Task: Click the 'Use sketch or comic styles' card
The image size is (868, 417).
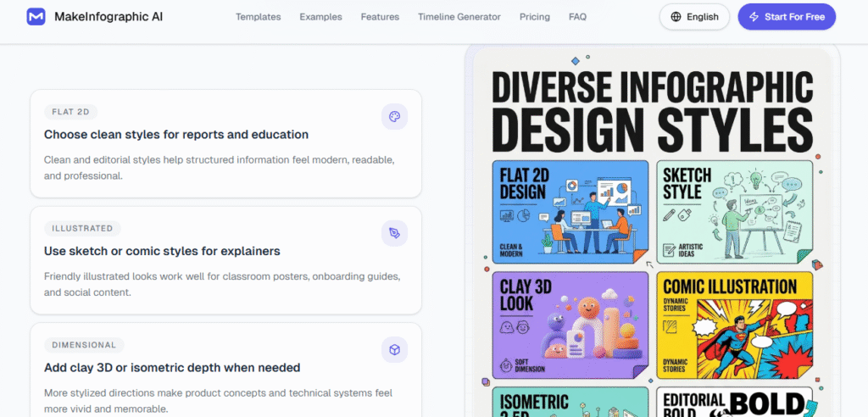Action: coord(225,260)
